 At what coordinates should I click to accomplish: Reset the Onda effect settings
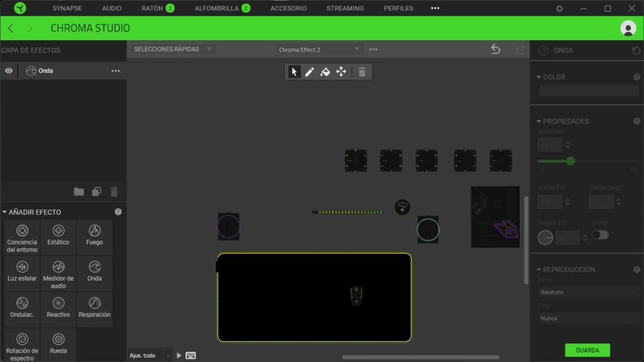click(636, 50)
